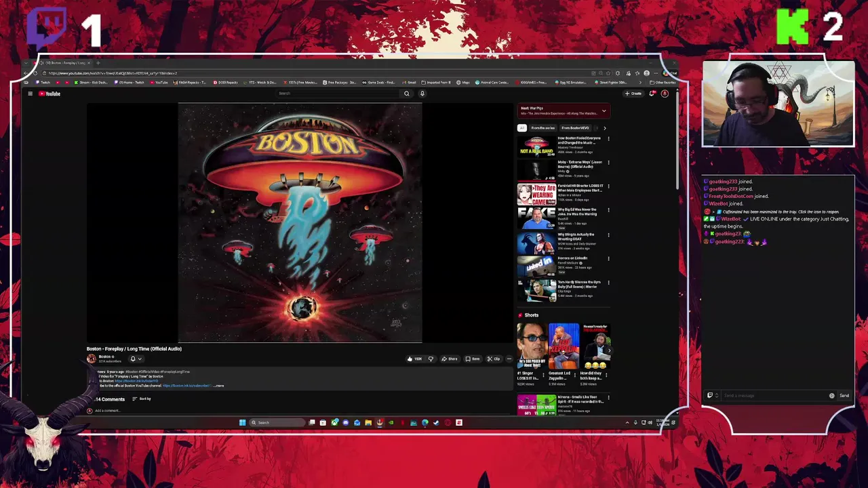
Task: Open 'Gmail' bookmark in bookmarks bar
Action: [x=410, y=83]
